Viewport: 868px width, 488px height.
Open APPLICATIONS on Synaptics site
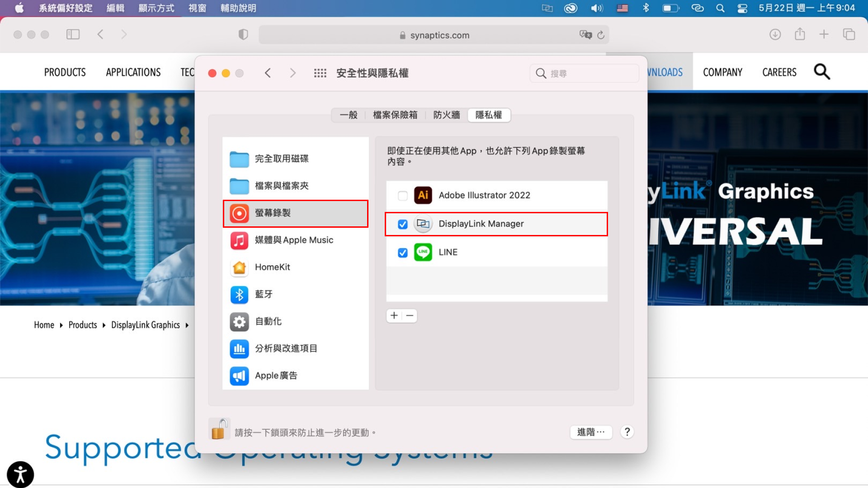(x=133, y=72)
